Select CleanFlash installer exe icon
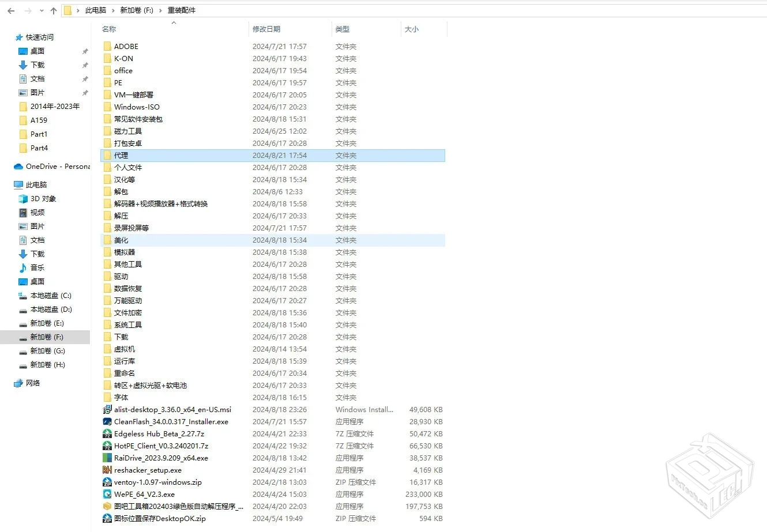The height and width of the screenshot is (532, 767). (x=107, y=422)
